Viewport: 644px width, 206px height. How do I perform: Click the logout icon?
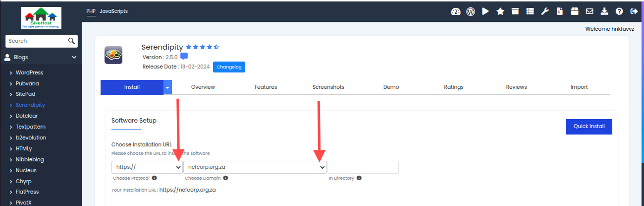click(634, 11)
